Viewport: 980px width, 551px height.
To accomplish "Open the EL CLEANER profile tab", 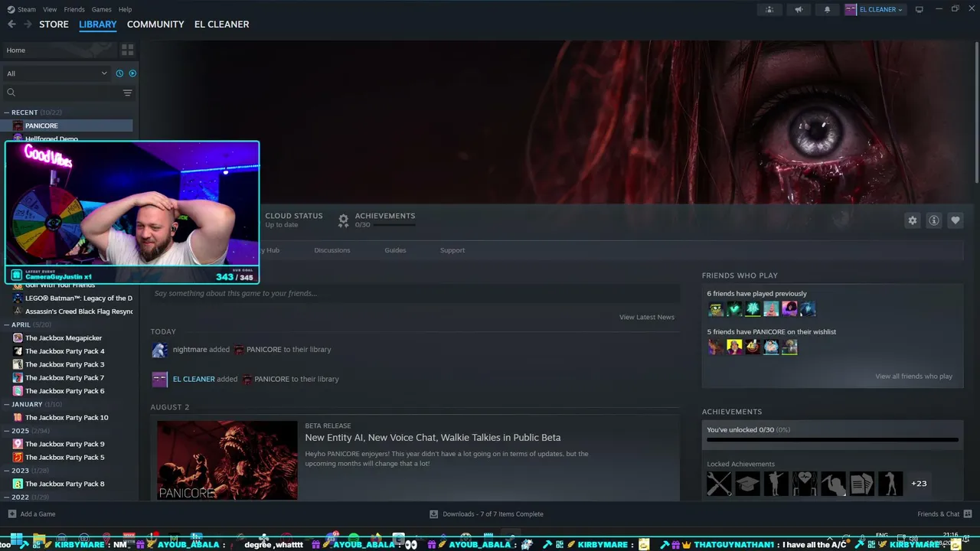I will (221, 24).
